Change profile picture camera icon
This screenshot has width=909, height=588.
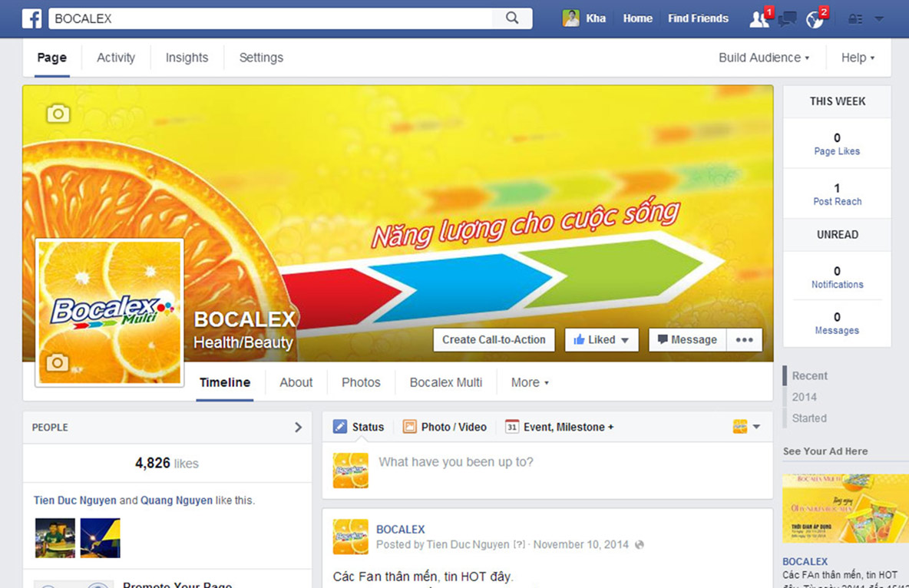[x=58, y=362]
